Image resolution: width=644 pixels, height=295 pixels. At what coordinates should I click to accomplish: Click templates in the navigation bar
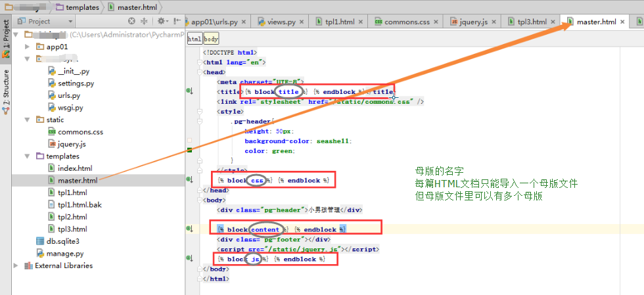point(78,7)
